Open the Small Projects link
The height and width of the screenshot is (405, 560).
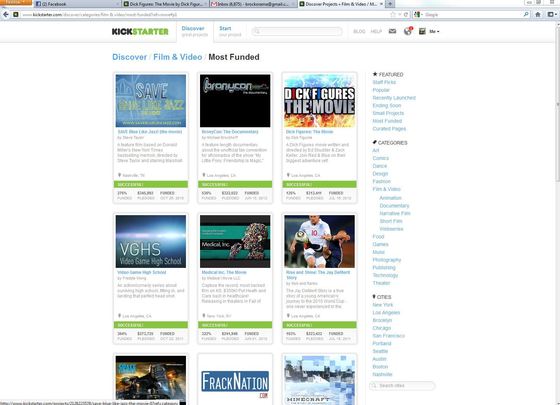(x=388, y=113)
